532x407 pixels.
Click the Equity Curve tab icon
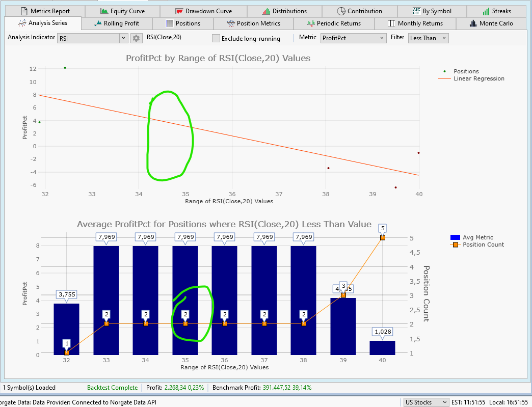point(104,11)
